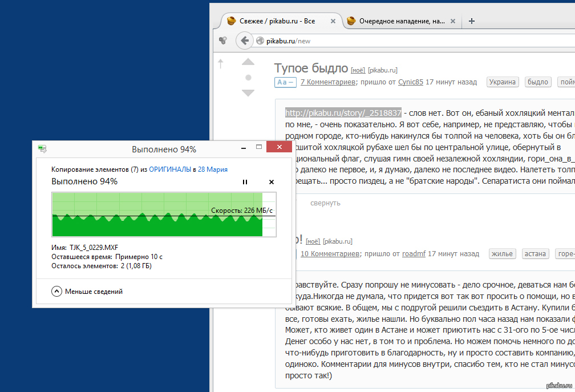Upvote the "Тупое быдло" post

tap(248, 62)
